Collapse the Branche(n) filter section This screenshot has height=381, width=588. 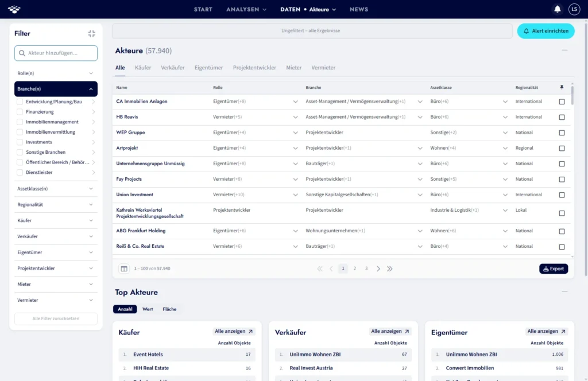pos(56,89)
